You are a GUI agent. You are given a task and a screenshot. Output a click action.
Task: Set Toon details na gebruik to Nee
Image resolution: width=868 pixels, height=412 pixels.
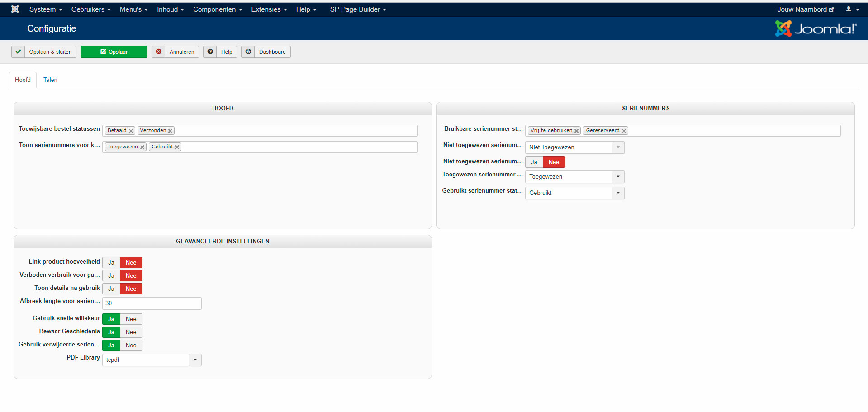point(131,289)
